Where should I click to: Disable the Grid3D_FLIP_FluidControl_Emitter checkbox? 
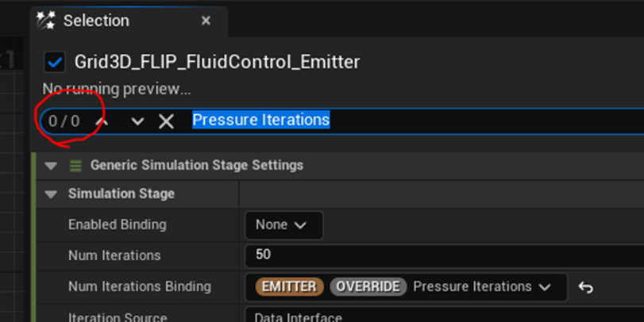point(55,62)
